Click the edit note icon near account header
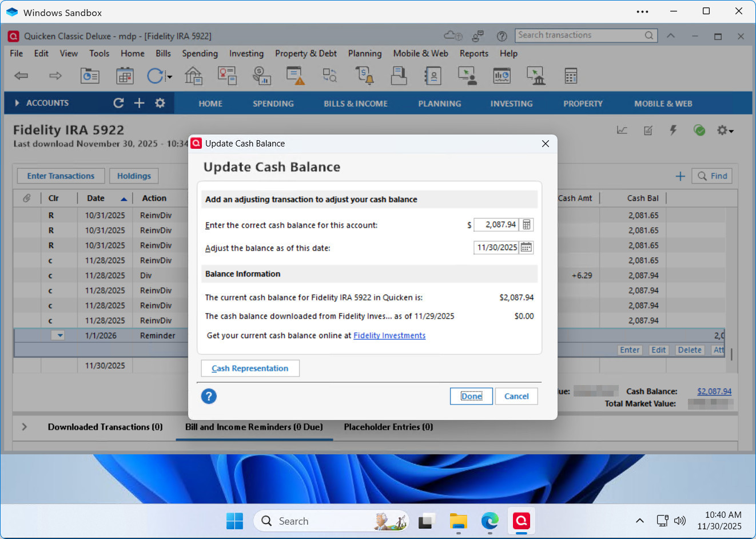This screenshot has width=756, height=539. [648, 130]
